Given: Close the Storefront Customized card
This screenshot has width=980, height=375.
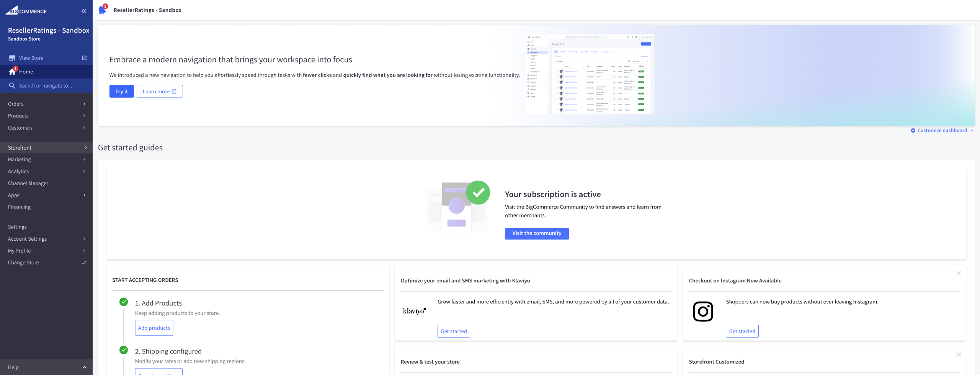Looking at the screenshot, I should tap(959, 354).
